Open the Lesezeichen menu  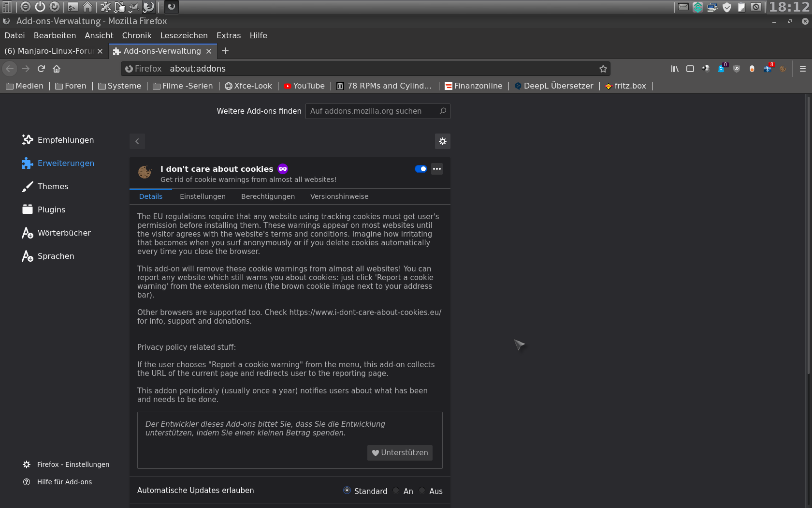tap(184, 35)
